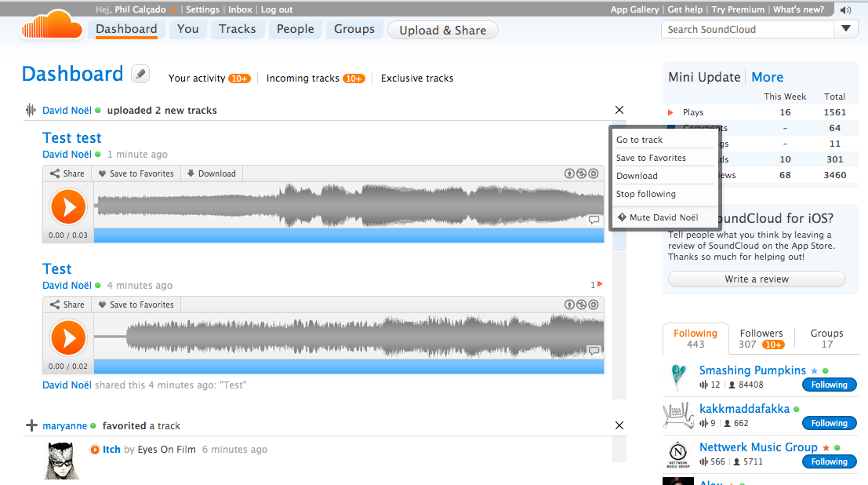Click the tracks waveform icon under Smashing Pumpkins
This screenshot has width=868, height=485.
tap(703, 385)
